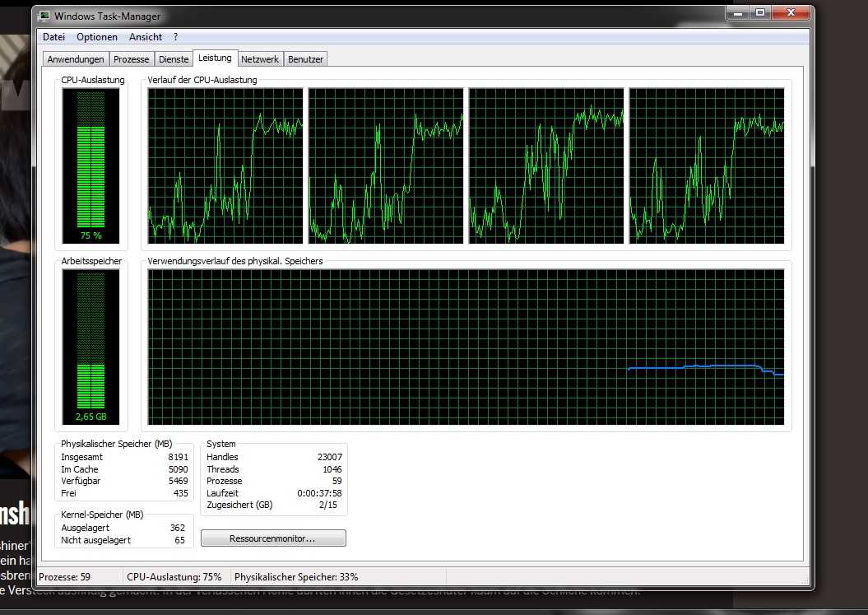Click the Kernel-Speicher (MB) heading
868x615 pixels.
(102, 515)
